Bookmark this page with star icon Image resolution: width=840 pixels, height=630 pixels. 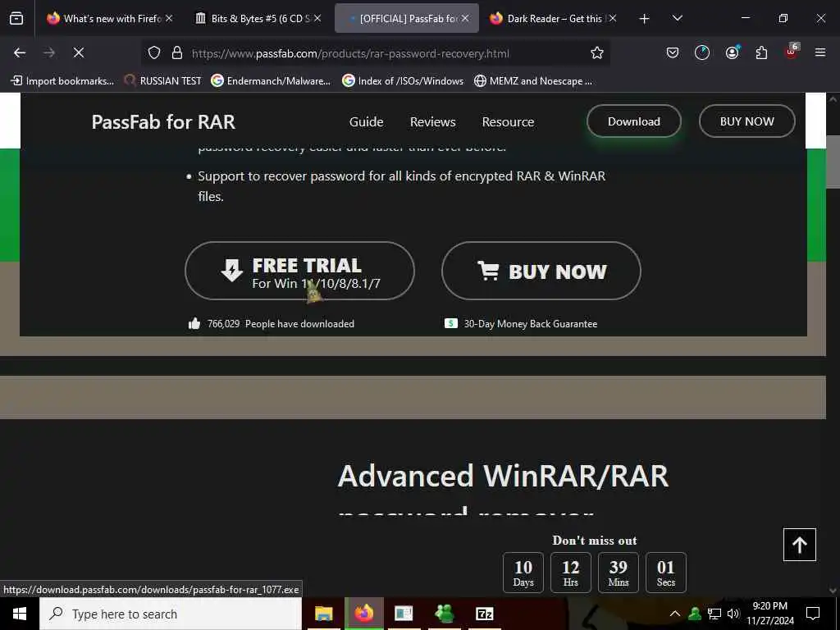pos(597,52)
